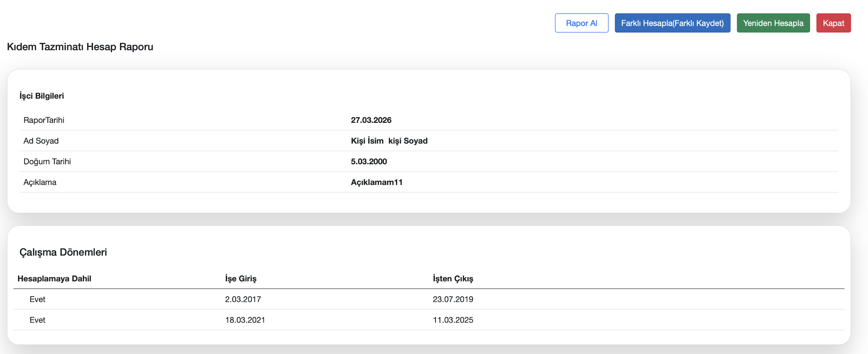
Task: Select the report date value 27.03.2026
Action: coord(371,120)
